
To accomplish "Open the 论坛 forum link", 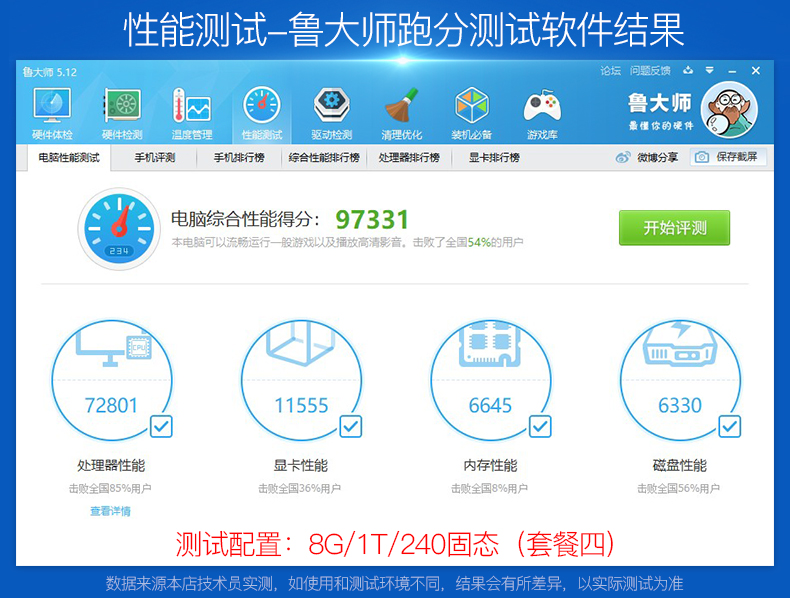I will [610, 71].
